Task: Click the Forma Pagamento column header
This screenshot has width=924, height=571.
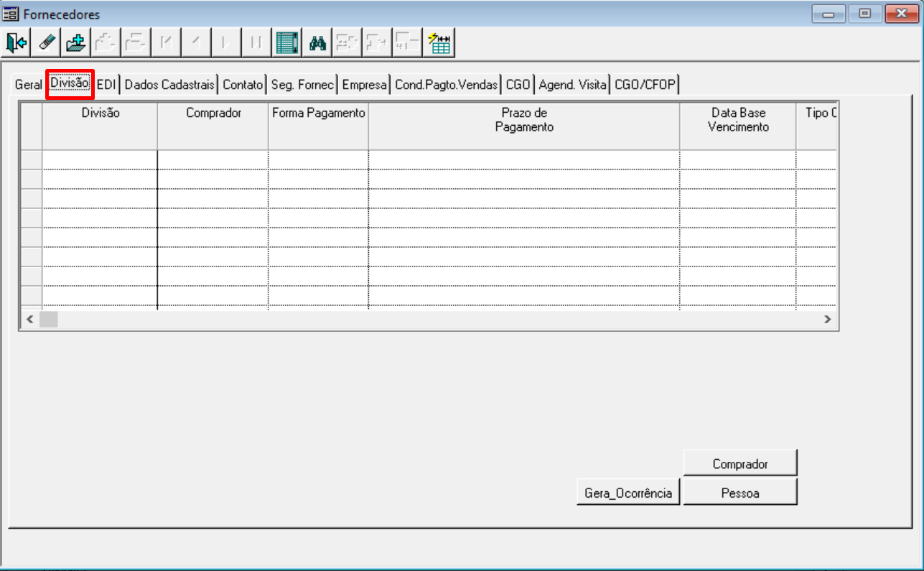Action: (319, 126)
